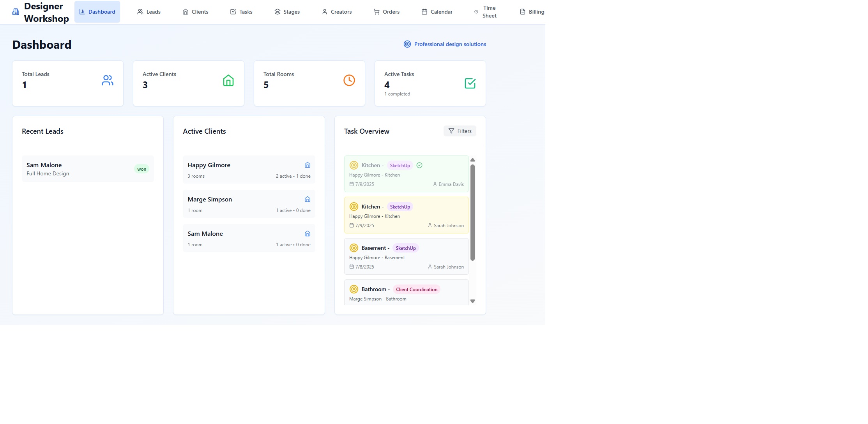Click the people icon on the Total Leads card
868x424 pixels.
coord(107,81)
